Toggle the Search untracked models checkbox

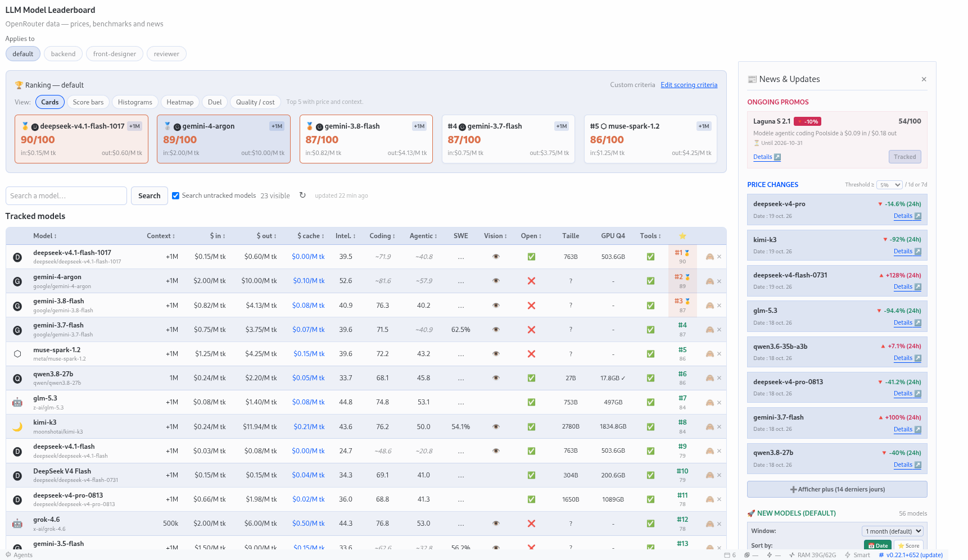[x=176, y=195]
